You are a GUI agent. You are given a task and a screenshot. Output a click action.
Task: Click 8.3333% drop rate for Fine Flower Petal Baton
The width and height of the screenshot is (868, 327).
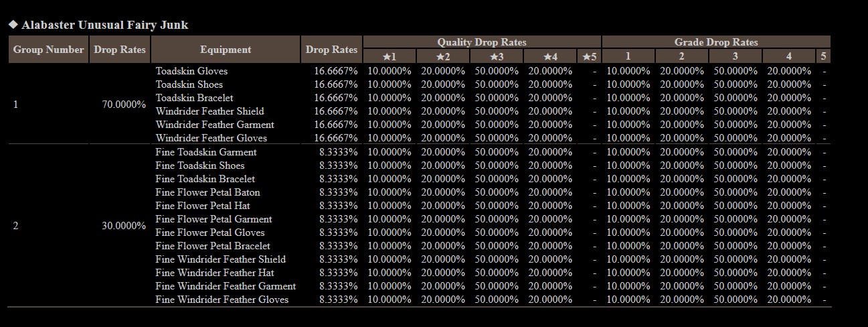pyautogui.click(x=338, y=192)
